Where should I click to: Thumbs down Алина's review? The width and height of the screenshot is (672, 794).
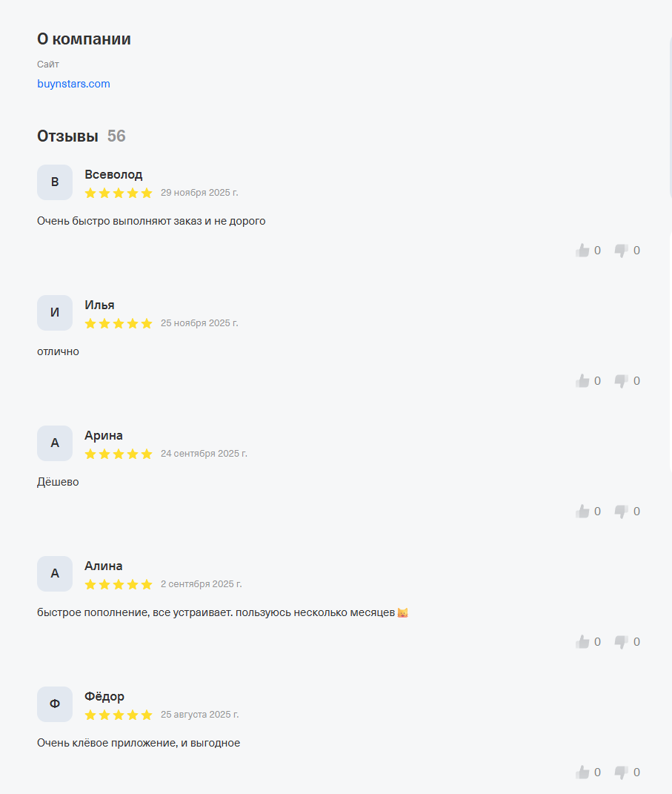coord(622,642)
